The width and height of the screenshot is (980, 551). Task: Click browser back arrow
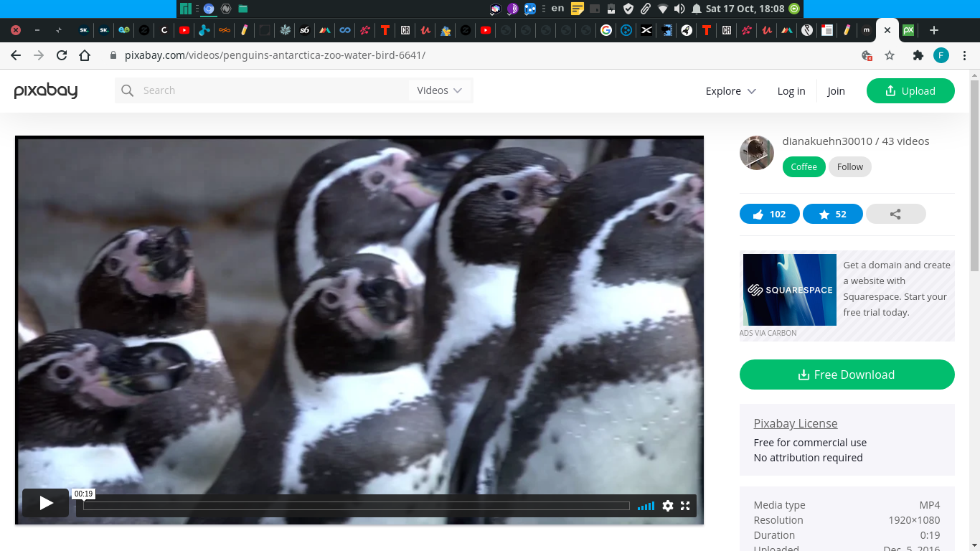coord(16,55)
